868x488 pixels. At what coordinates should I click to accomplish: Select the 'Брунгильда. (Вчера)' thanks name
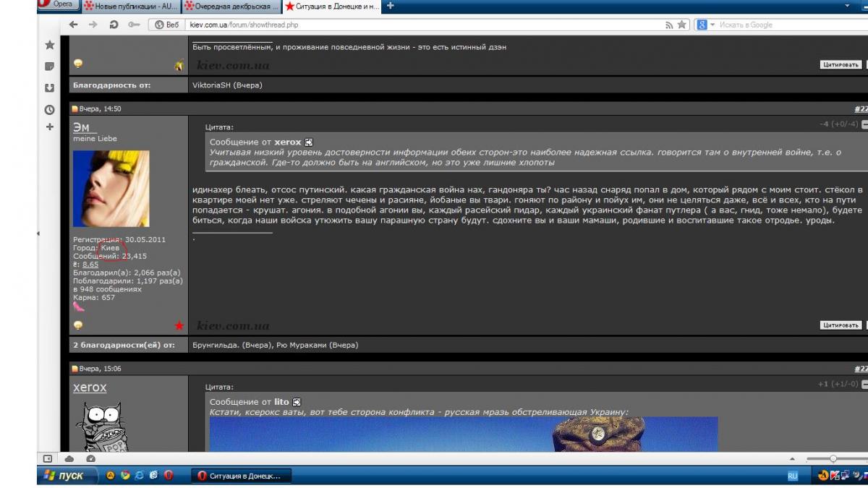[x=232, y=345]
